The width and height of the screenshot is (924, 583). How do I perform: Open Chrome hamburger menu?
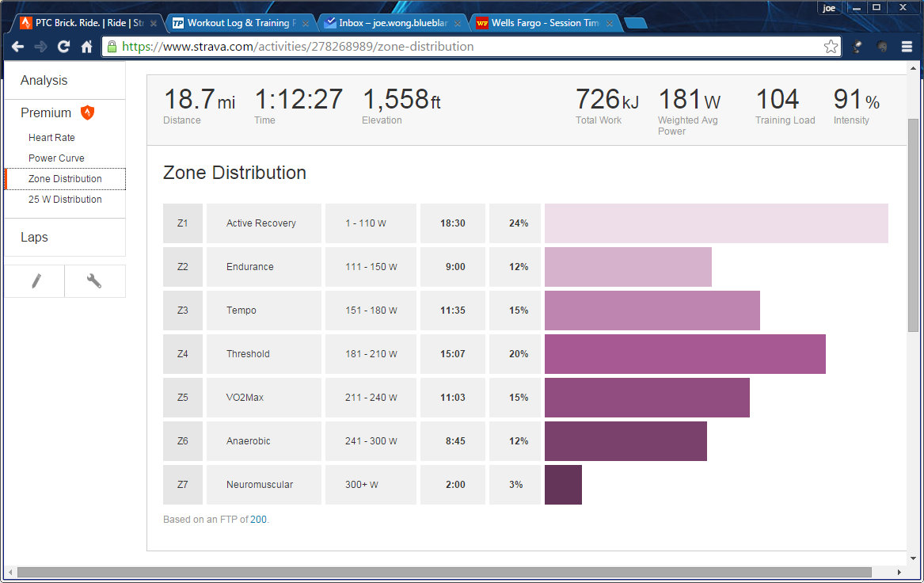(x=907, y=47)
